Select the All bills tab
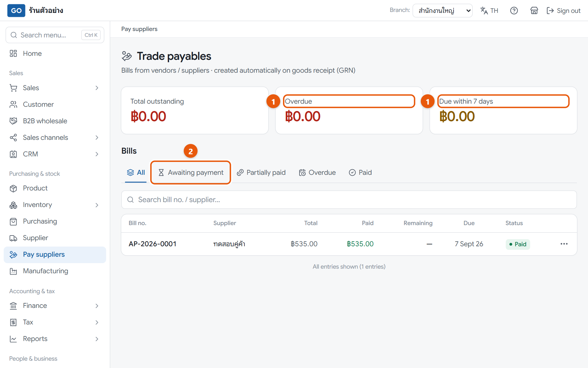Image resolution: width=588 pixels, height=368 pixels. [136, 172]
